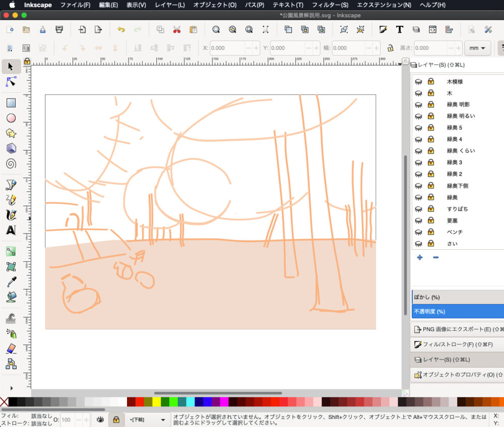Click the yellow color swatch in palette

pyautogui.click(x=157, y=402)
